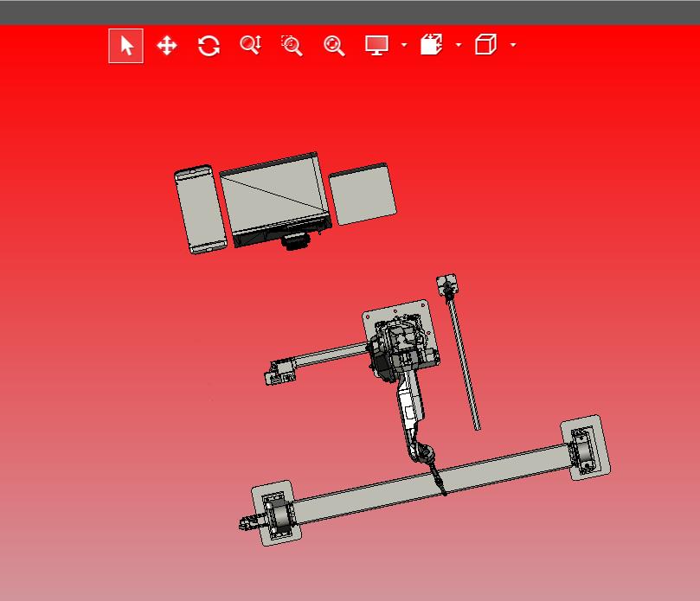Select the arrow pointer tool
Screen dimensions: 700x601
pyautogui.click(x=125, y=46)
